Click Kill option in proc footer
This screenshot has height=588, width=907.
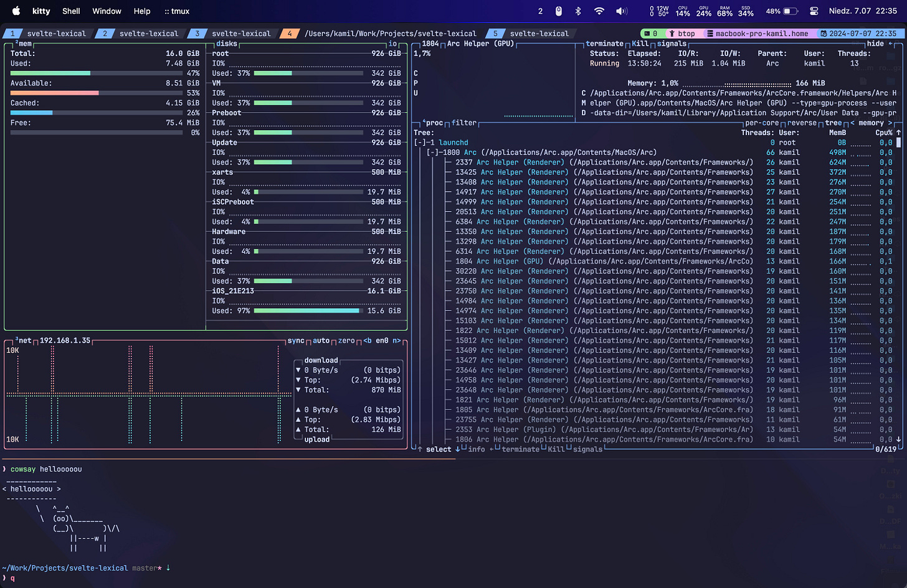click(556, 449)
